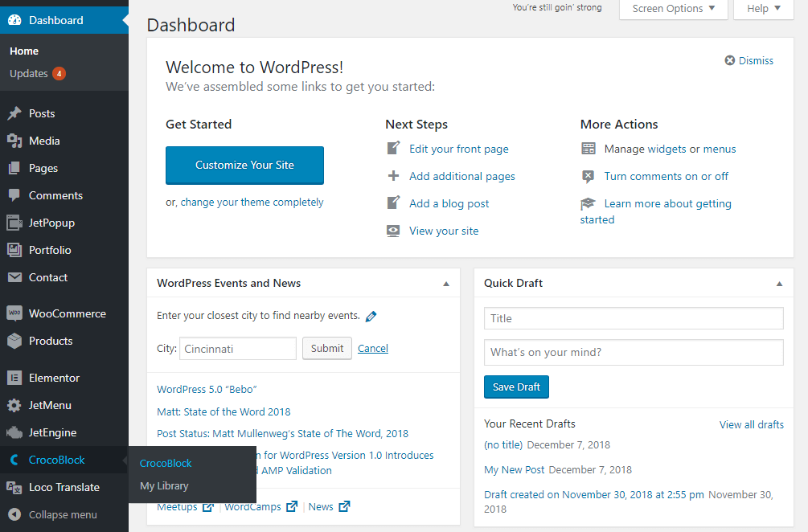This screenshot has height=532, width=808.
Task: Click the Elementor icon in sidebar
Action: (x=14, y=378)
